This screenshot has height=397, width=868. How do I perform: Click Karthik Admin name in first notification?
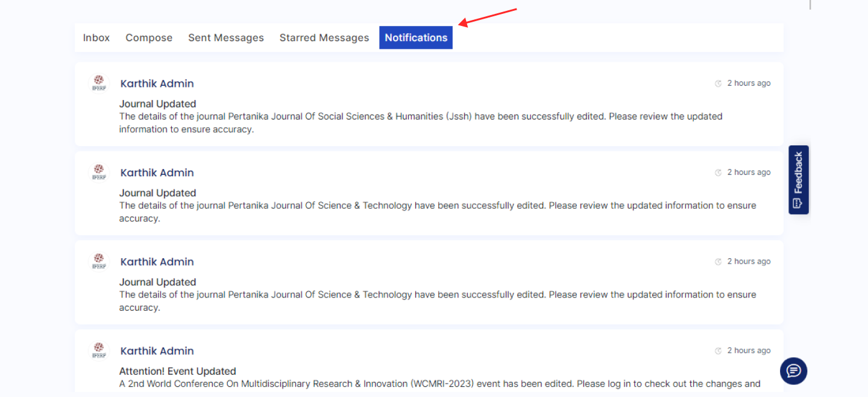pos(157,83)
